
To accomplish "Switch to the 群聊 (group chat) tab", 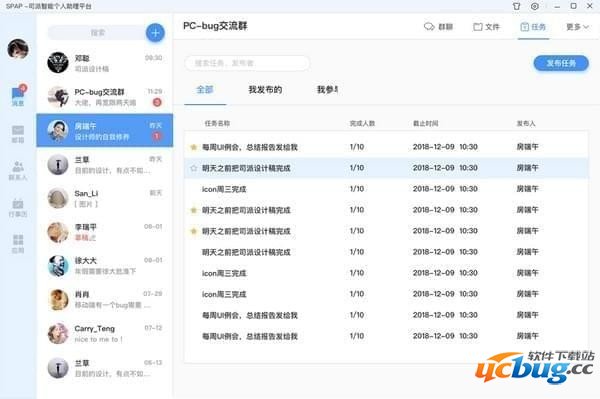I will (439, 27).
